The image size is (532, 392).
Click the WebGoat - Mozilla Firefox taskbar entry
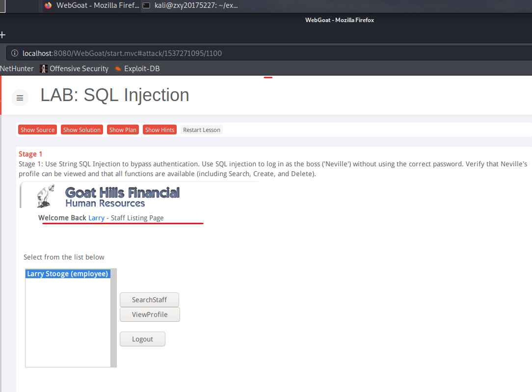[x=92, y=5]
